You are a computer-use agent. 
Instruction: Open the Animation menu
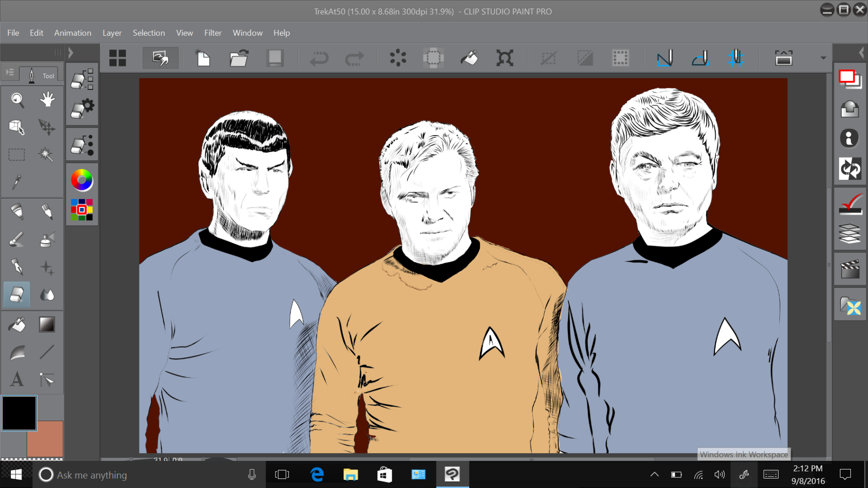point(73,33)
